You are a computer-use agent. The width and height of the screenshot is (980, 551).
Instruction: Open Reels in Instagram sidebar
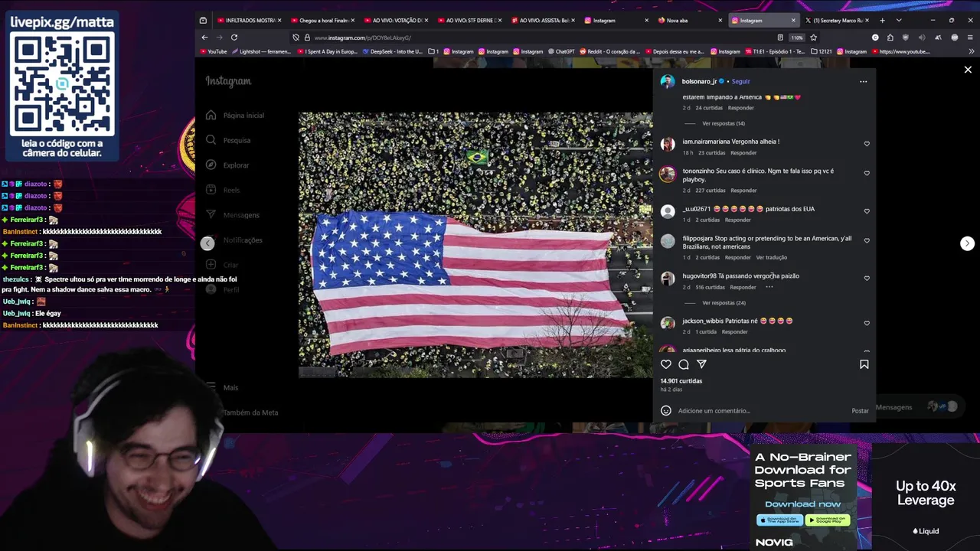point(223,191)
